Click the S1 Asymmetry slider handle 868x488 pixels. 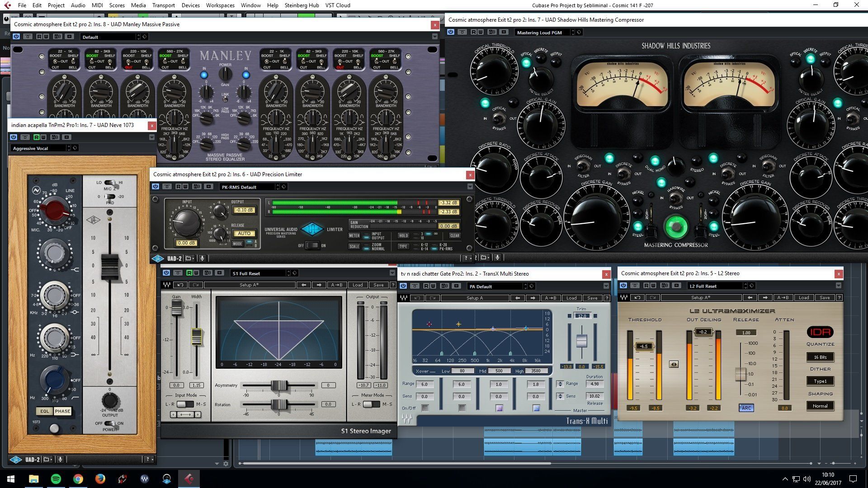[x=279, y=385]
